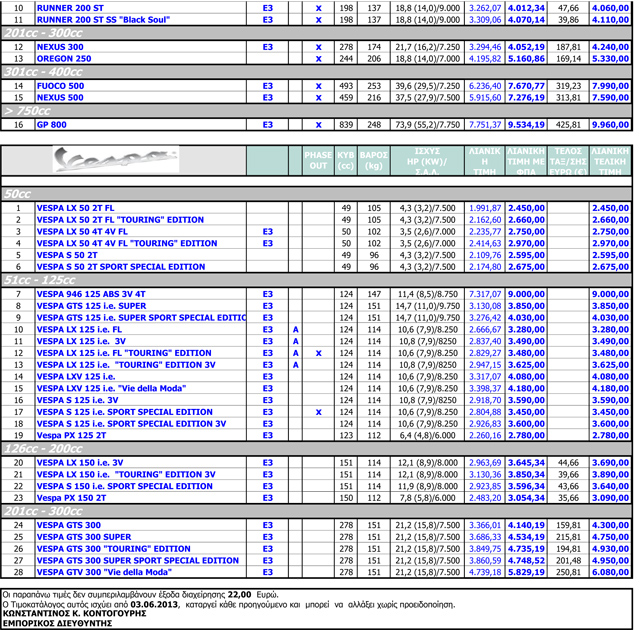Select the E3 cell for VESPA GTV 300

(267, 573)
